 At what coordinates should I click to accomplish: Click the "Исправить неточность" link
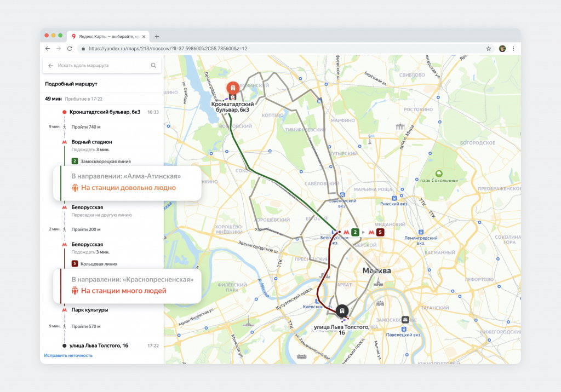pyautogui.click(x=68, y=355)
